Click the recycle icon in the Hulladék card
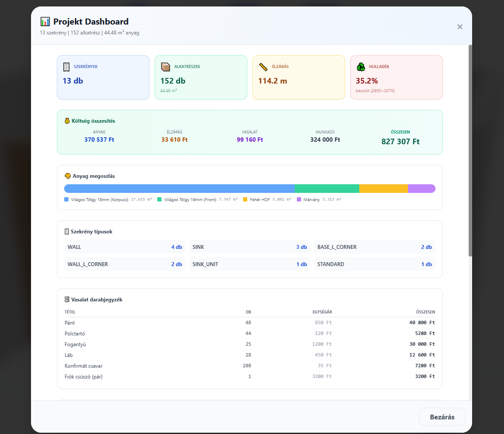Viewport: 504px width, 434px height. click(x=361, y=67)
